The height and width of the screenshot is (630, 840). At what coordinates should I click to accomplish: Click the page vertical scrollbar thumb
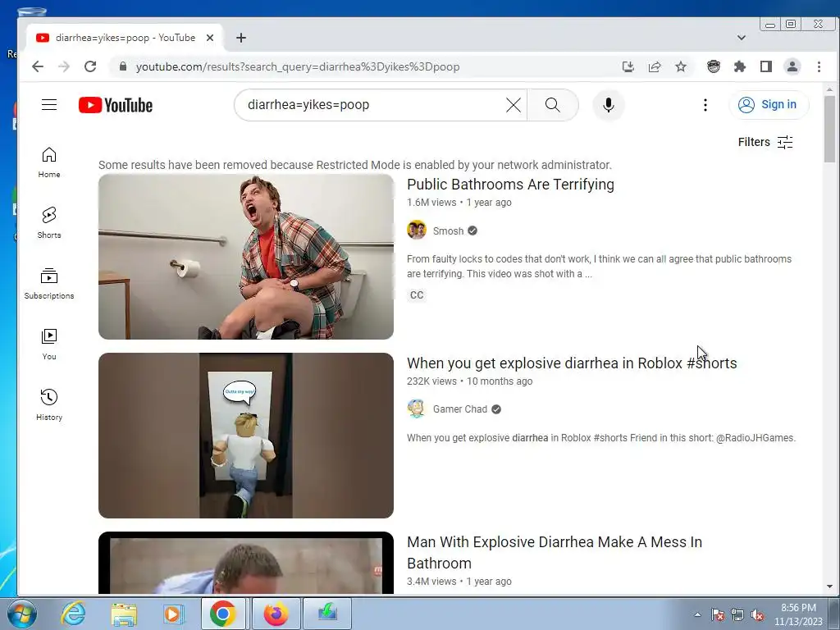pos(829,129)
